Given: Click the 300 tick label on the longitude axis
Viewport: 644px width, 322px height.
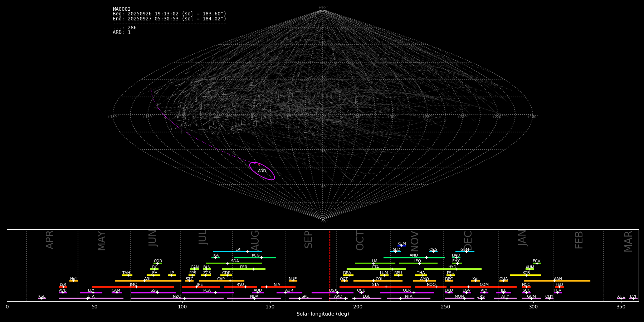Looking at the screenshot, I should (x=533, y=307).
